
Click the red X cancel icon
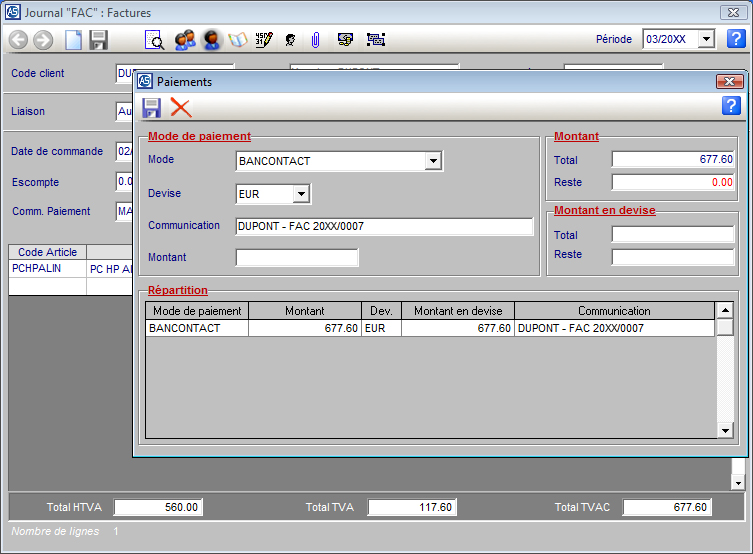(x=181, y=108)
